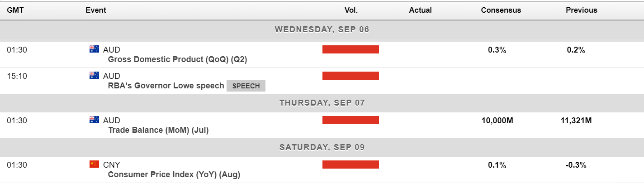Viewport: 644px width, 184px height.
Task: Click the Previous column header
Action: 582,10
